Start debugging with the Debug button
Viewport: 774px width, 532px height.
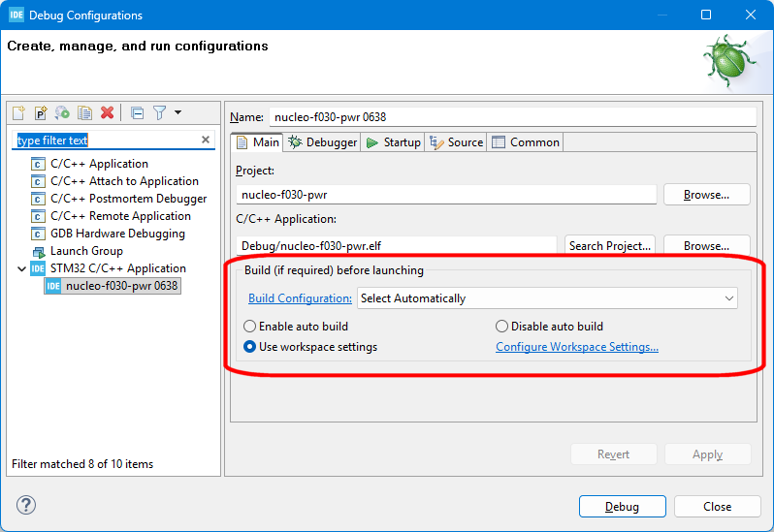(622, 507)
